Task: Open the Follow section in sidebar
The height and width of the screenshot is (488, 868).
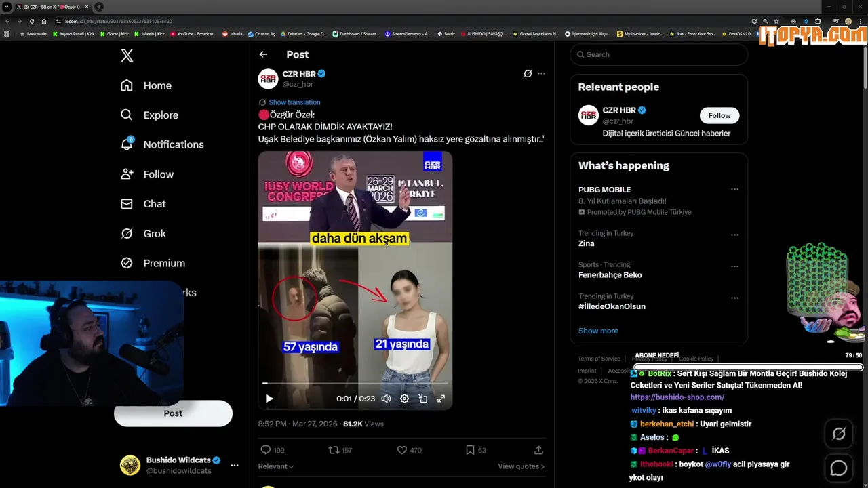Action: [x=146, y=174]
